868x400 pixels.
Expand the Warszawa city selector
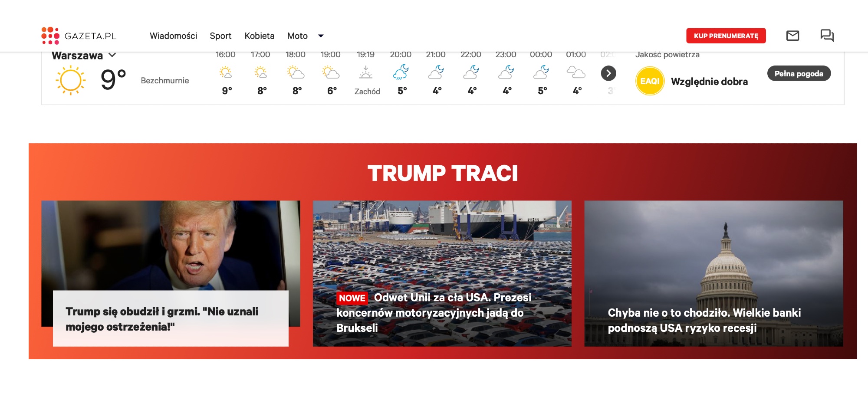pos(112,55)
